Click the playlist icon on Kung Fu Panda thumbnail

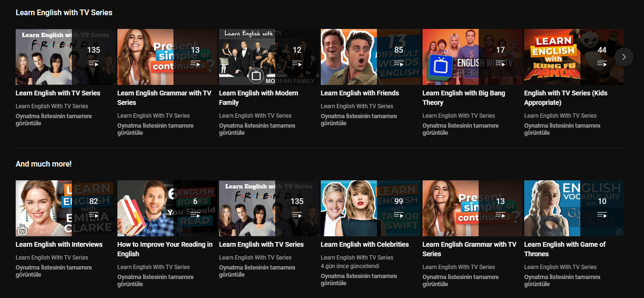602,64
